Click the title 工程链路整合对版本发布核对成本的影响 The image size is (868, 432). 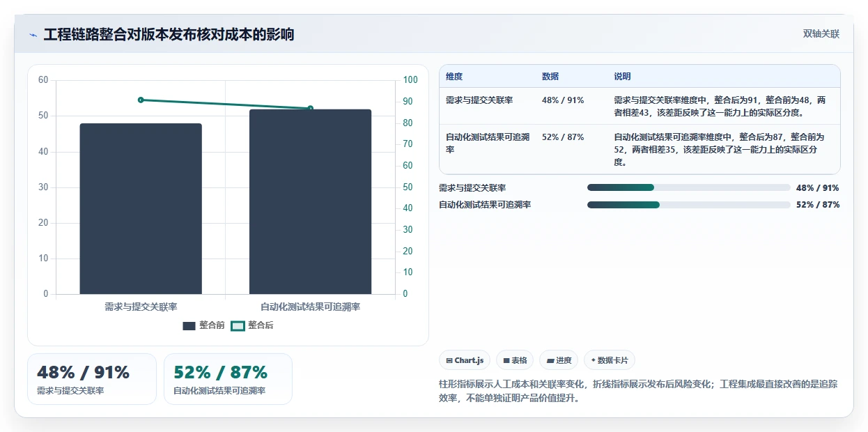pyautogui.click(x=169, y=34)
